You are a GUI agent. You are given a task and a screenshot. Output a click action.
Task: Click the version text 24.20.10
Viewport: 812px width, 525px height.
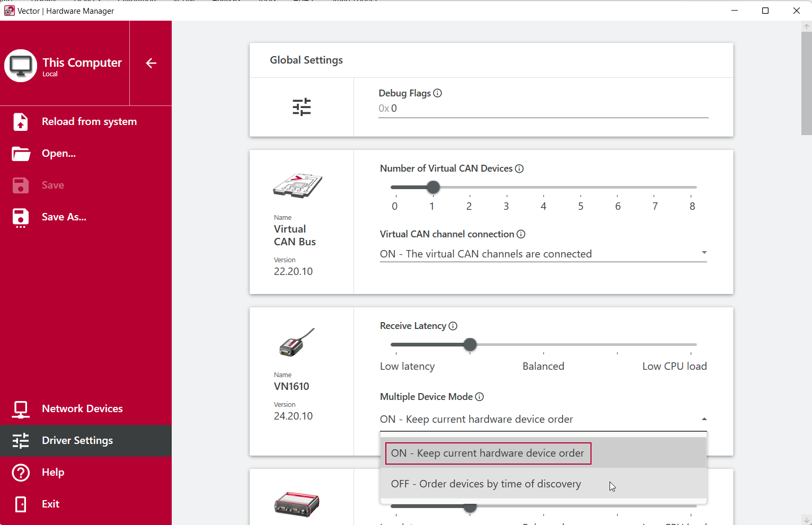(x=293, y=416)
